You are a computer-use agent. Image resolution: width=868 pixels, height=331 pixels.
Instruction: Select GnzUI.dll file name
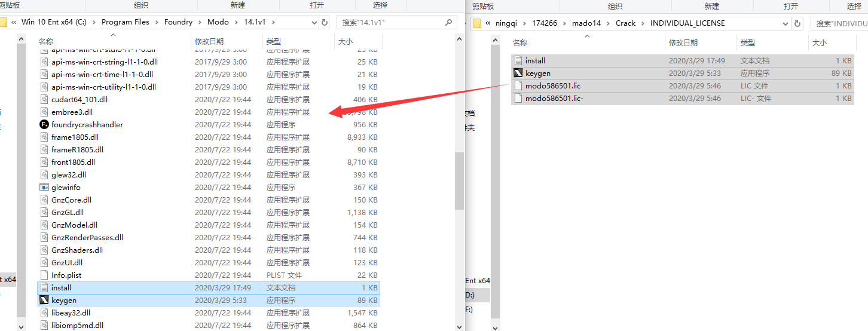tap(67, 262)
